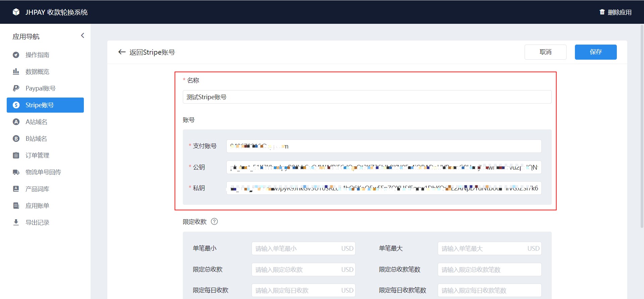Click 返回Stripe账号 link text
Viewport: 644px width, 299px height.
pos(152,52)
